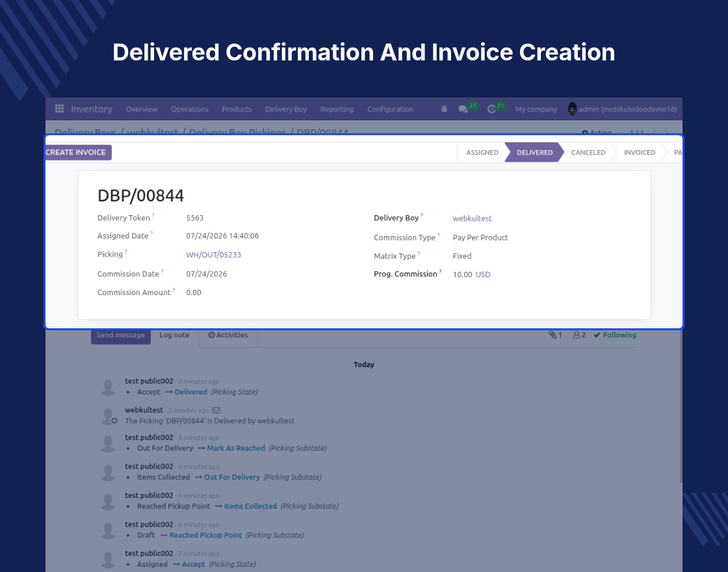728x572 pixels.
Task: Click the Pay Per Product value
Action: (x=480, y=237)
